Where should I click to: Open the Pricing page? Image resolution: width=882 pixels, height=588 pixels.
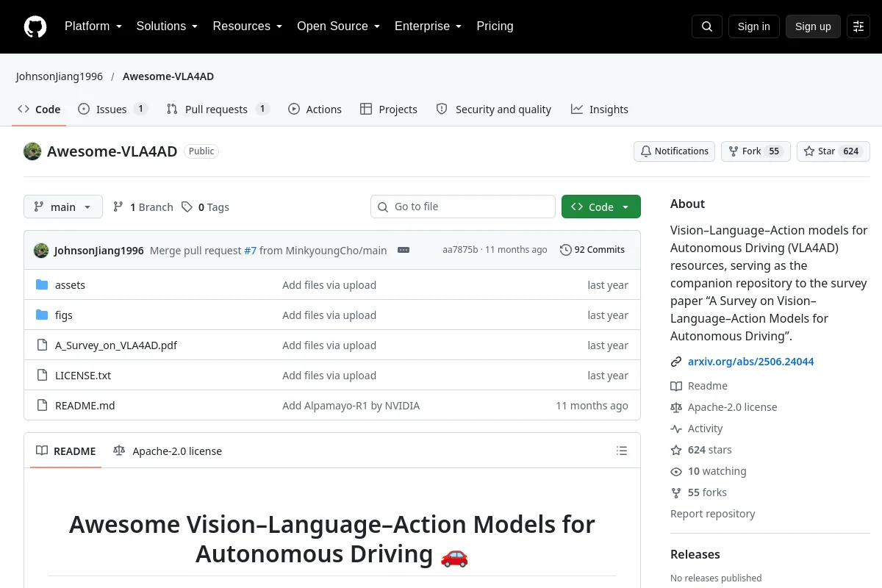tap(495, 26)
